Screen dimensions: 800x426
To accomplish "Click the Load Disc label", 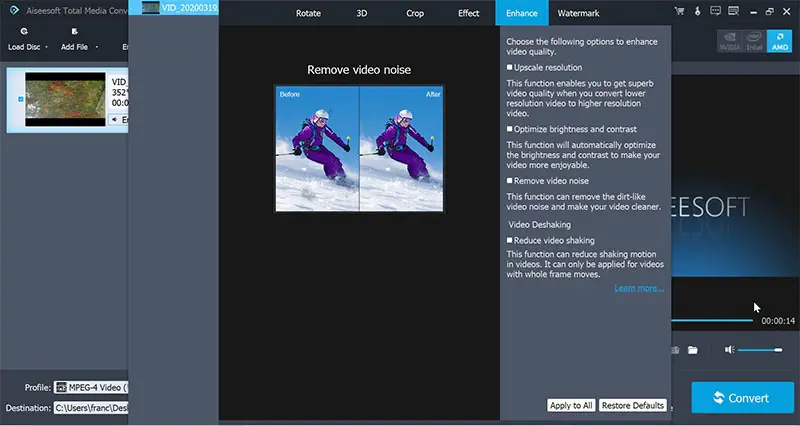I will pos(24,47).
